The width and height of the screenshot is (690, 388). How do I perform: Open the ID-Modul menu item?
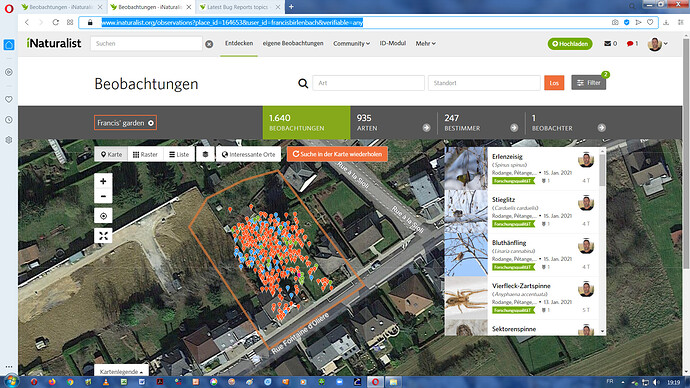(393, 43)
